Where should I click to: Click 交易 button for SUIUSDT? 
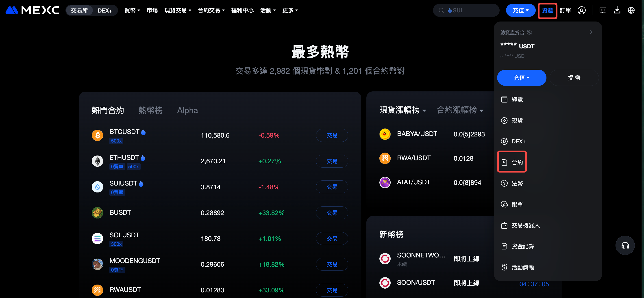point(332,187)
